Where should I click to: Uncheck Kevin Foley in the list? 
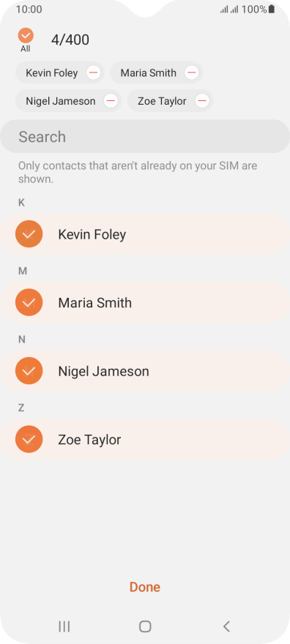click(x=29, y=234)
